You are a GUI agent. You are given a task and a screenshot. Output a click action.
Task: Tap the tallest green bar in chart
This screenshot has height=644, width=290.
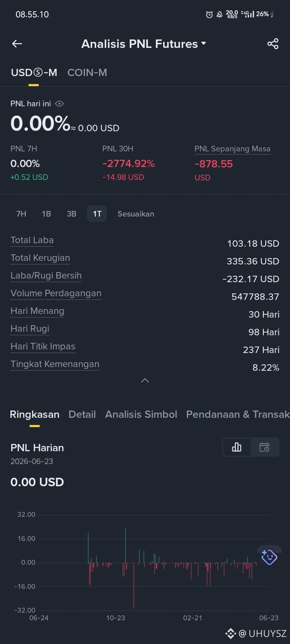point(125,545)
